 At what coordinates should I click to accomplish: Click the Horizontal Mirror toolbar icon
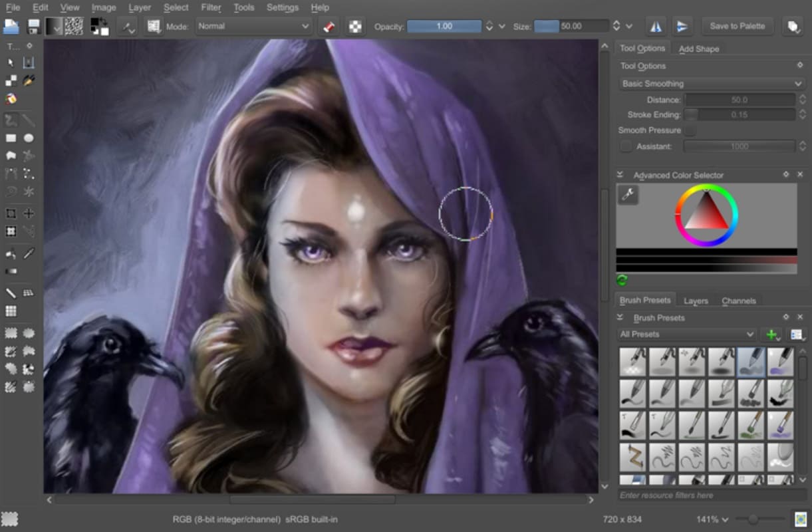(656, 25)
